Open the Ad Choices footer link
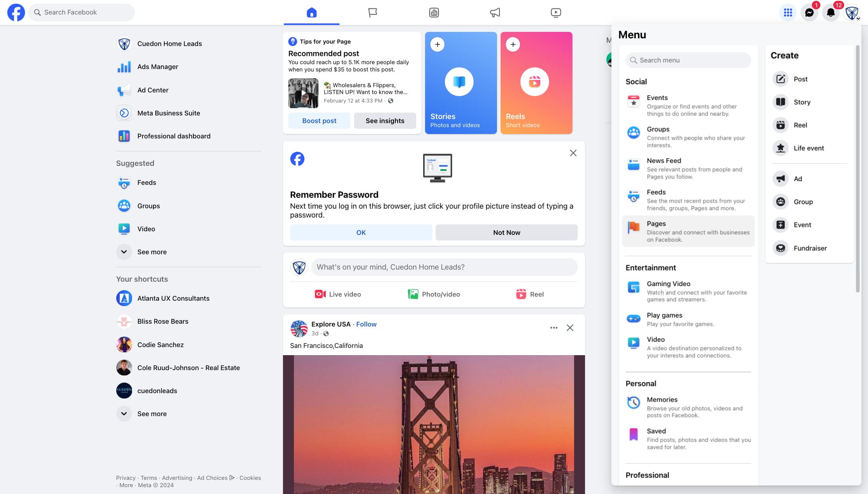 (216, 478)
